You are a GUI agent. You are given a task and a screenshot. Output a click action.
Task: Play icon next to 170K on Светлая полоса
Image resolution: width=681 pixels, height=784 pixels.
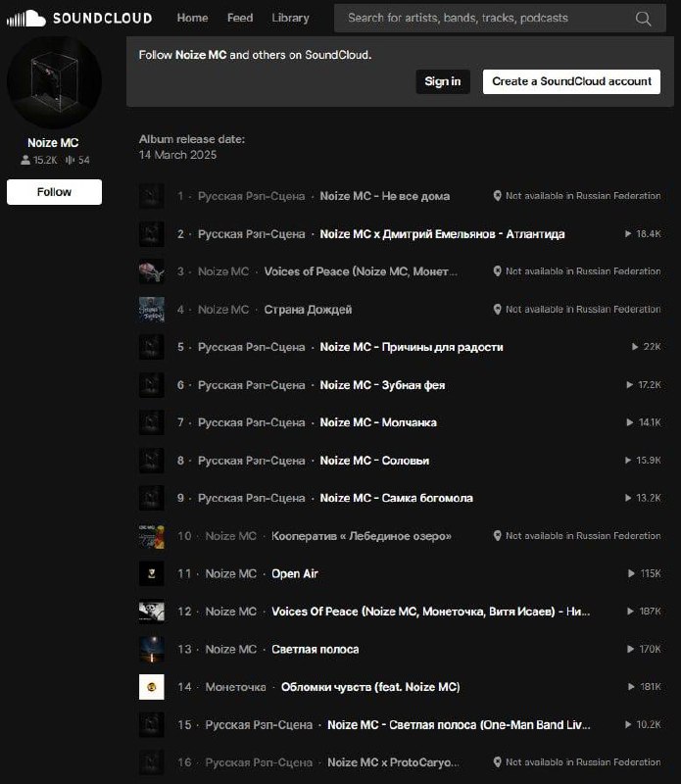pyautogui.click(x=630, y=649)
